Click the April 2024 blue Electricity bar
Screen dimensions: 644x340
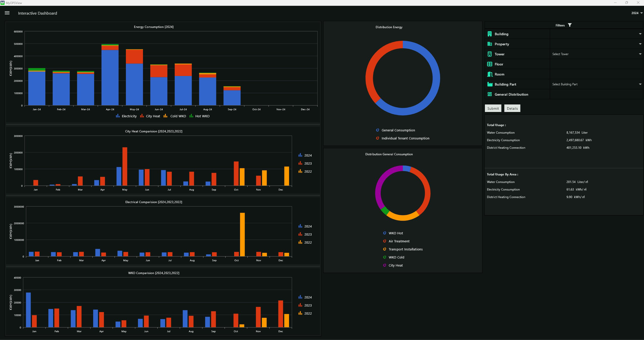coord(110,78)
